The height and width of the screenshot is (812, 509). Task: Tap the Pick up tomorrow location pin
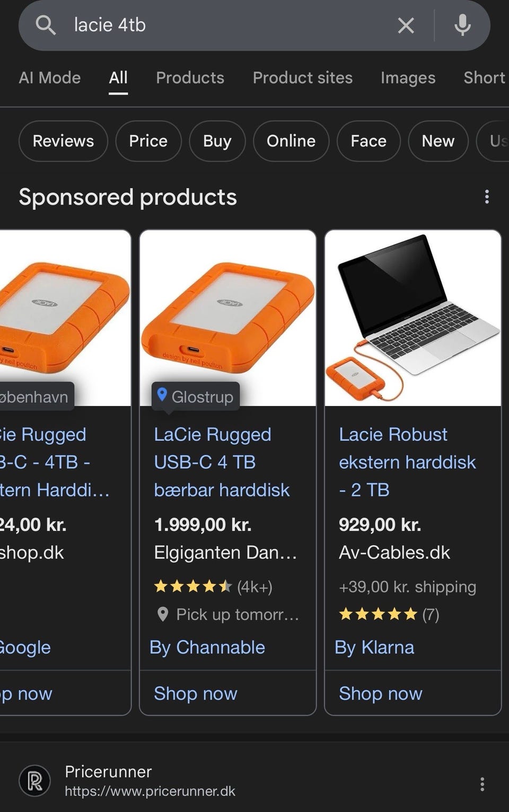(163, 614)
